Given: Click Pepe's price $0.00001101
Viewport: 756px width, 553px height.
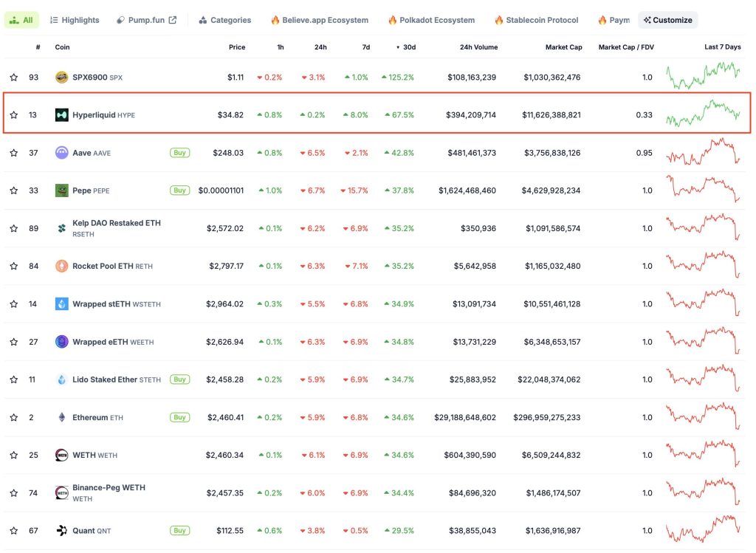Looking at the screenshot, I should [221, 190].
